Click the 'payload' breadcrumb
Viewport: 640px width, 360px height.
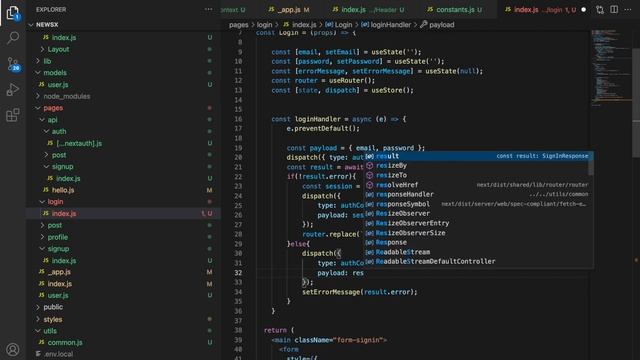(437, 25)
